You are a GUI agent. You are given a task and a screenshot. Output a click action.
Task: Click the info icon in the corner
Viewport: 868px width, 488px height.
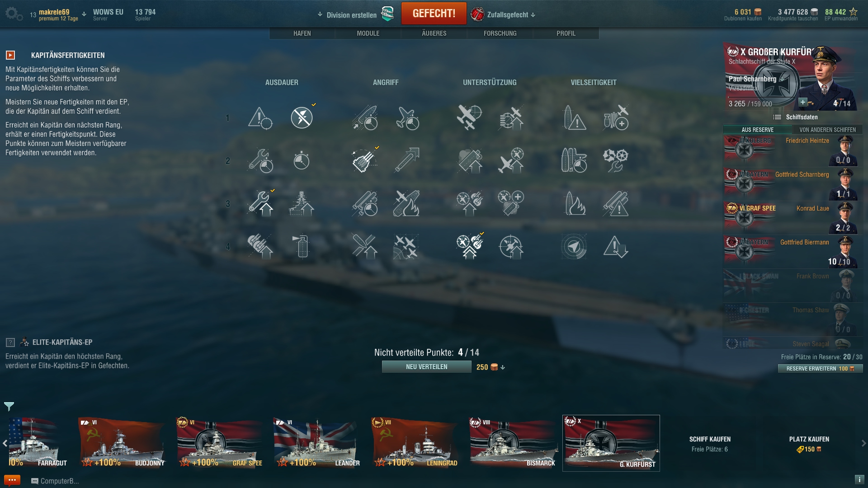click(859, 479)
